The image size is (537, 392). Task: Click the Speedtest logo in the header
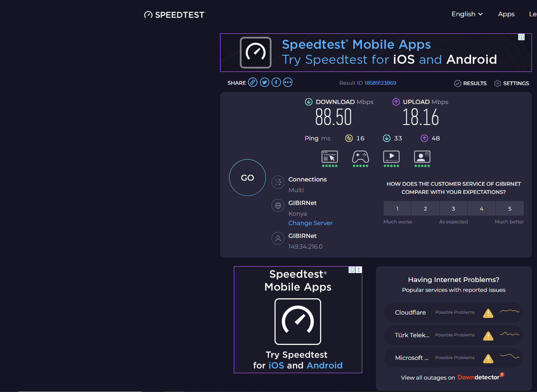pos(175,15)
